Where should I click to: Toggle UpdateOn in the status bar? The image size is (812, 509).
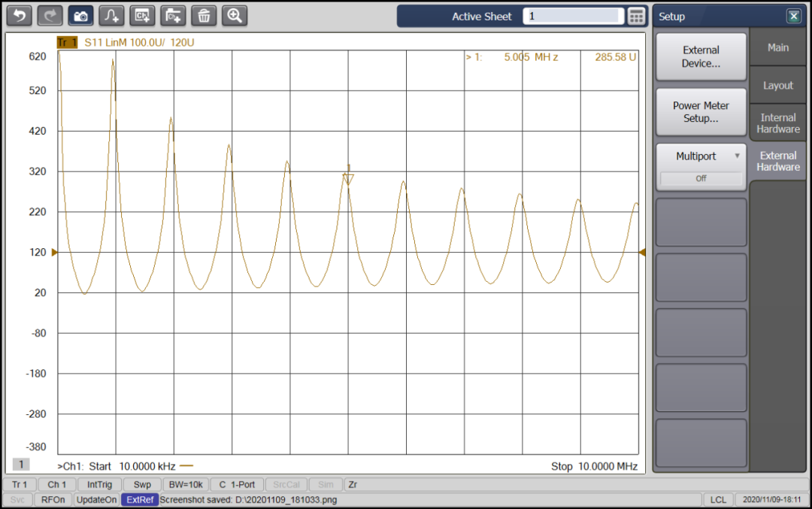tap(96, 498)
